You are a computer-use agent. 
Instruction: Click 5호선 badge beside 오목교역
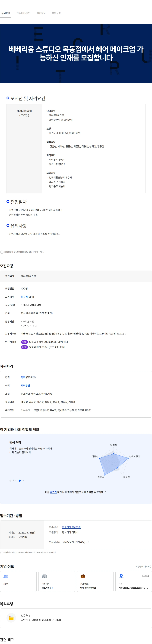24,342
